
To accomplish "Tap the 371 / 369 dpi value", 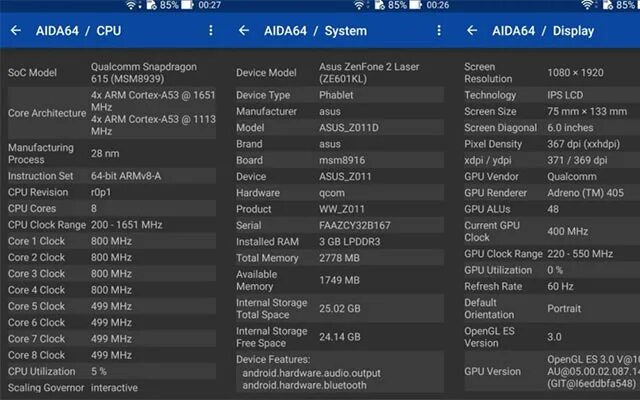I will tap(577, 160).
